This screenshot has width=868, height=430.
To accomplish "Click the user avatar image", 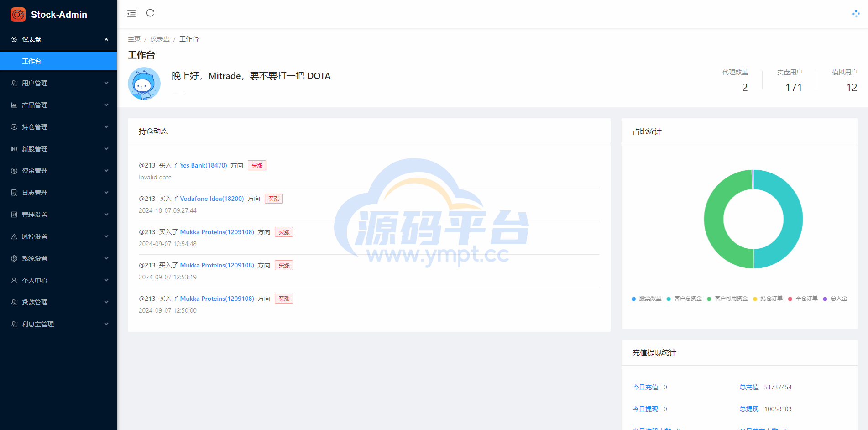I will (x=144, y=84).
